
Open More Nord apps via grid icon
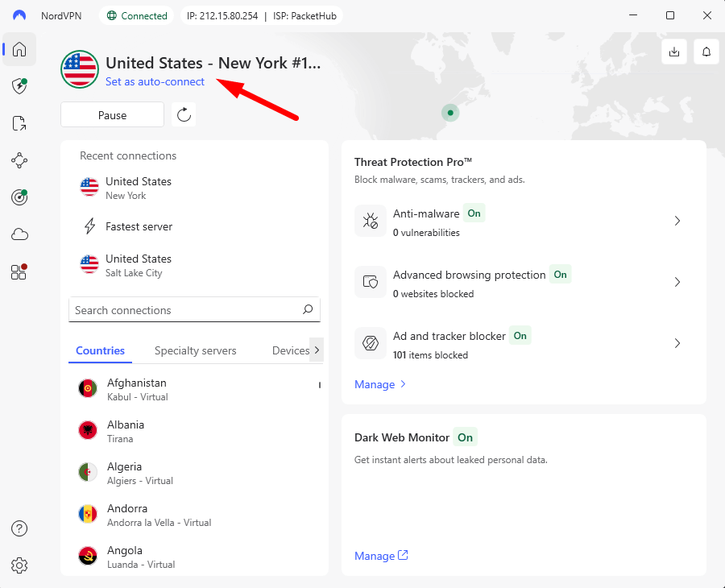18,271
